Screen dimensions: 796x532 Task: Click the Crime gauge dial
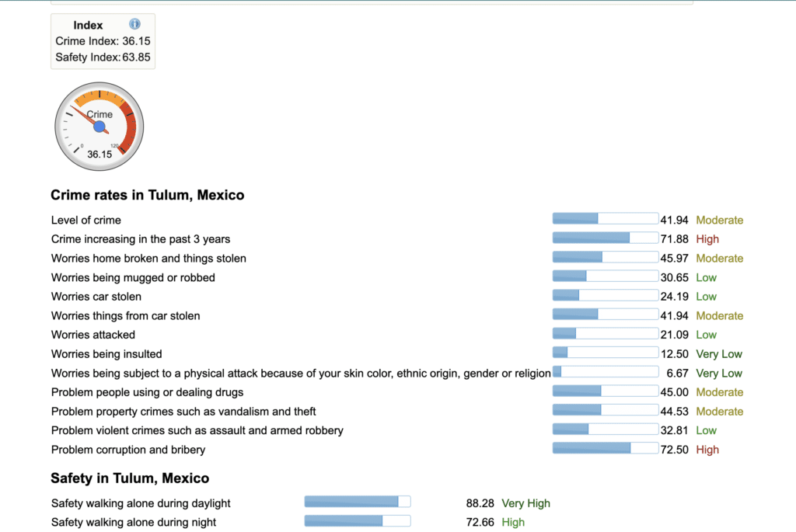coord(99,127)
